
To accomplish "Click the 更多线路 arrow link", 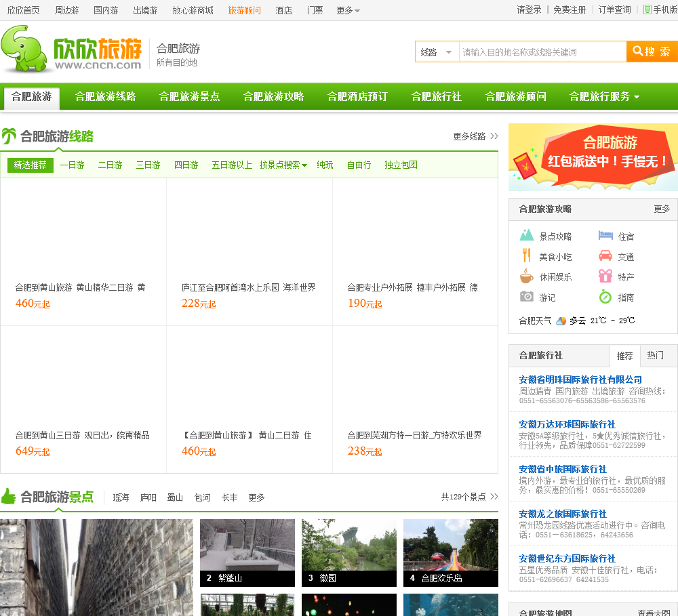I will [475, 137].
